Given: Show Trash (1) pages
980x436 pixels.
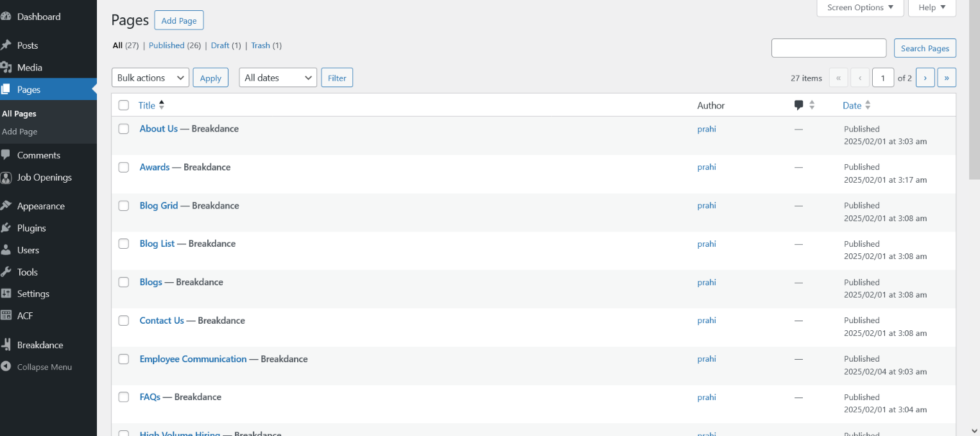Looking at the screenshot, I should (x=266, y=46).
